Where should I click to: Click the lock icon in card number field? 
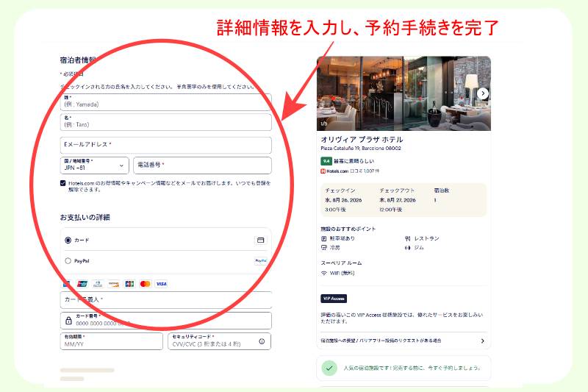[x=68, y=321]
